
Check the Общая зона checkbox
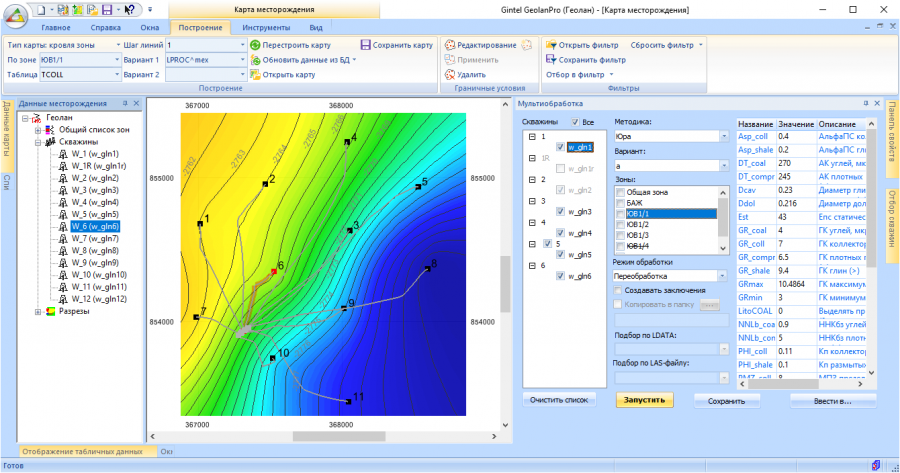point(620,192)
